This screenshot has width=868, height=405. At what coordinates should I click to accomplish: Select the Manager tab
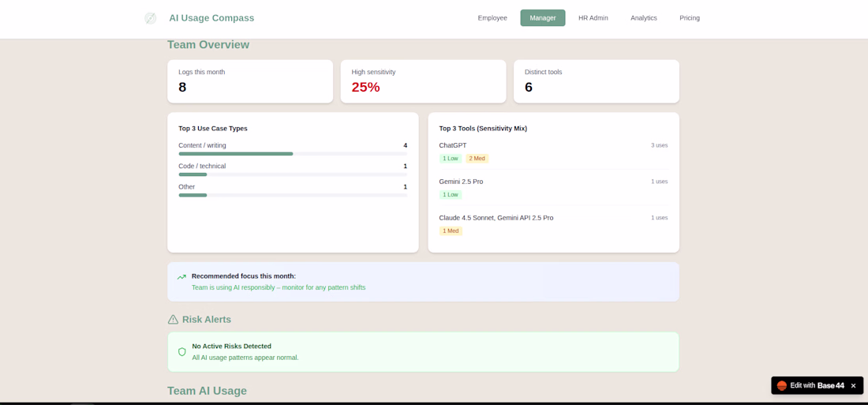pyautogui.click(x=543, y=17)
